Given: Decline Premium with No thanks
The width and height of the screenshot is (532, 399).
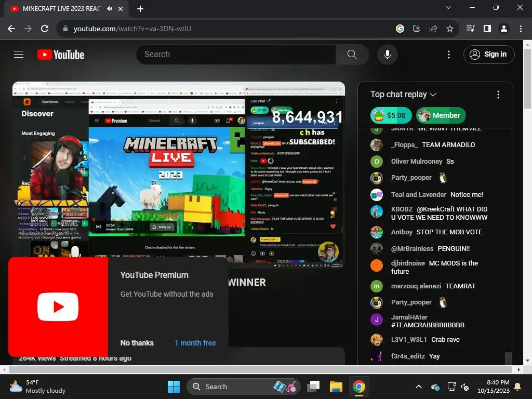Looking at the screenshot, I should (x=137, y=343).
